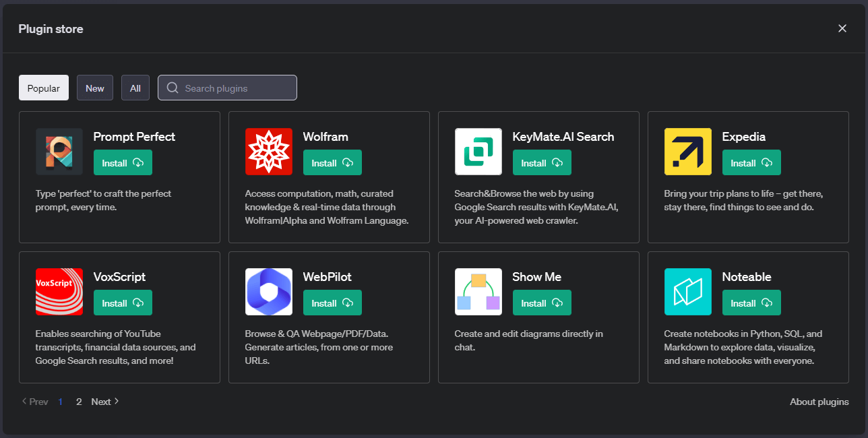Click the VoxScript plugin logo
The image size is (868, 438).
[59, 292]
